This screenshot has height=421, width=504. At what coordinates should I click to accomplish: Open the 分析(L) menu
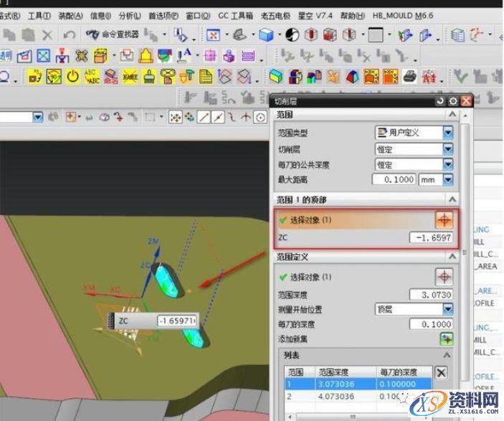(130, 15)
